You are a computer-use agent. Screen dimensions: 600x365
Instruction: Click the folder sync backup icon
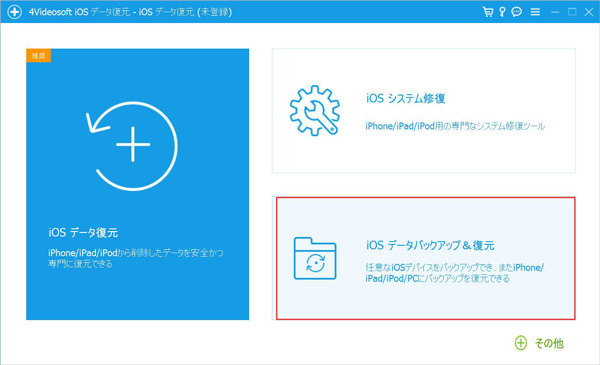coord(315,258)
